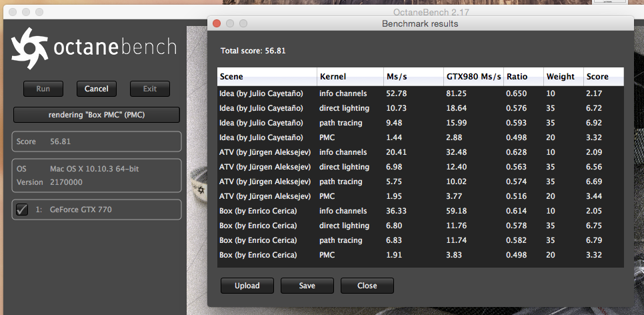644x315 pixels.
Task: Sort by the Scene column header
Action: (x=267, y=77)
